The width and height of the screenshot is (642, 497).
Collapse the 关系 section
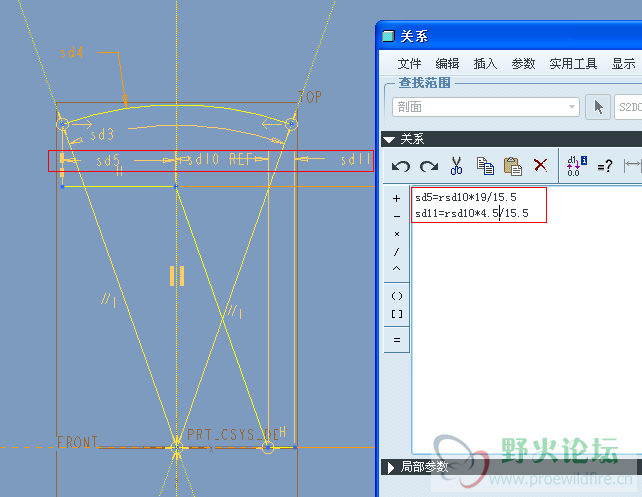[389, 140]
